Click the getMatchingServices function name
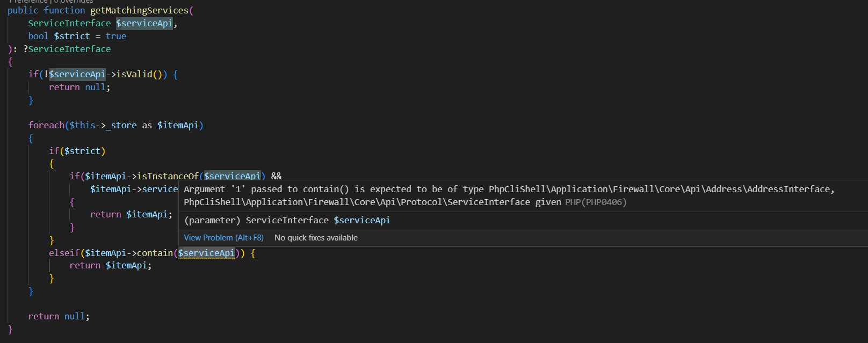 pos(139,10)
